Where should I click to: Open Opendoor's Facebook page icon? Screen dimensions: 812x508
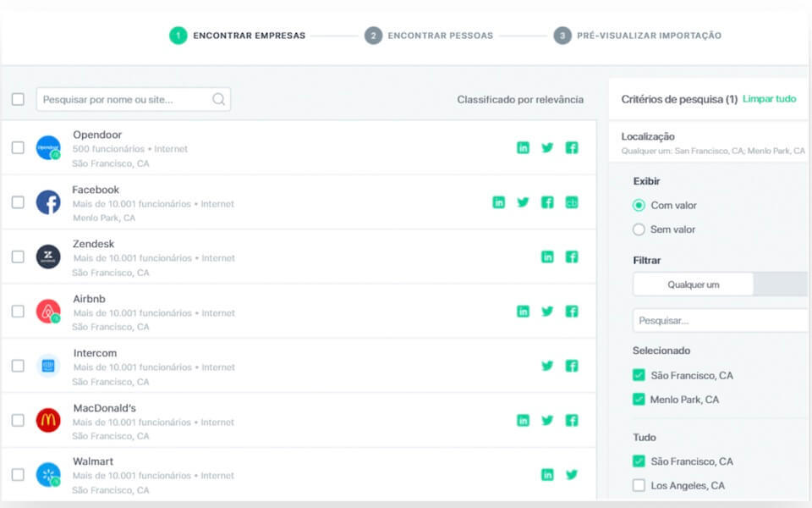click(x=572, y=147)
